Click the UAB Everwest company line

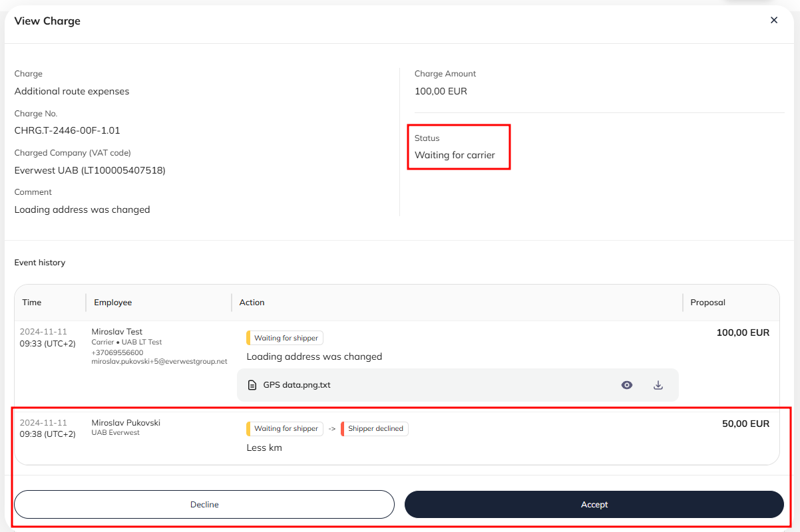pyautogui.click(x=116, y=433)
